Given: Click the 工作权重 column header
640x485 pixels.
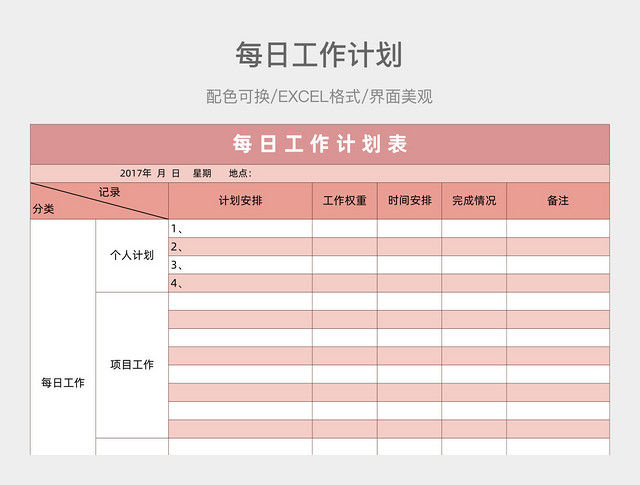Looking at the screenshot, I should [345, 201].
